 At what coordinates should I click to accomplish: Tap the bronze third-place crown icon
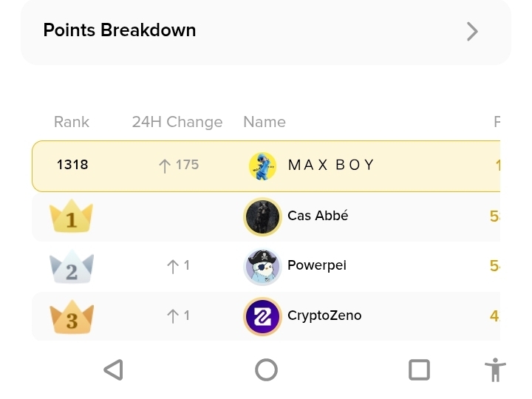(x=72, y=318)
